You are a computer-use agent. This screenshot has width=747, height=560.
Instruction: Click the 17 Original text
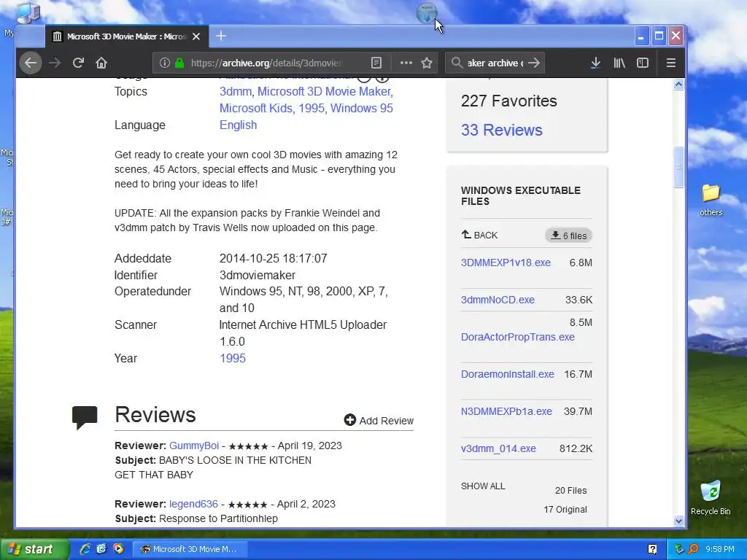point(565,510)
